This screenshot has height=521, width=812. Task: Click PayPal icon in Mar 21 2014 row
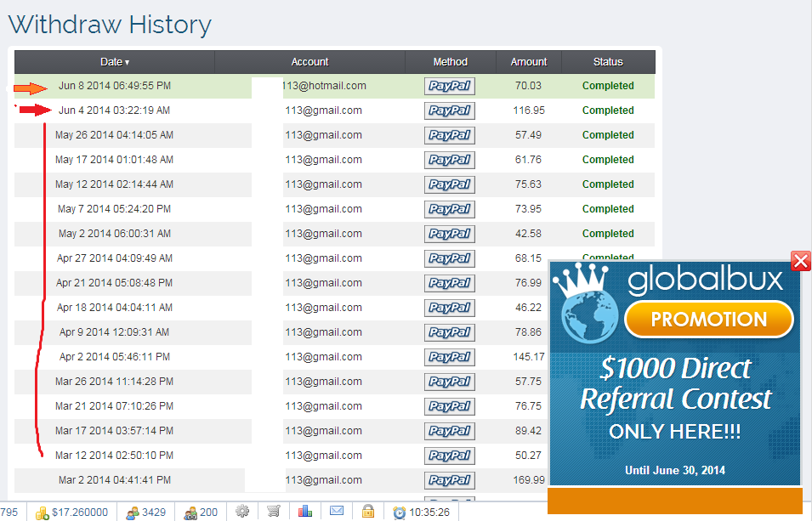click(x=450, y=406)
